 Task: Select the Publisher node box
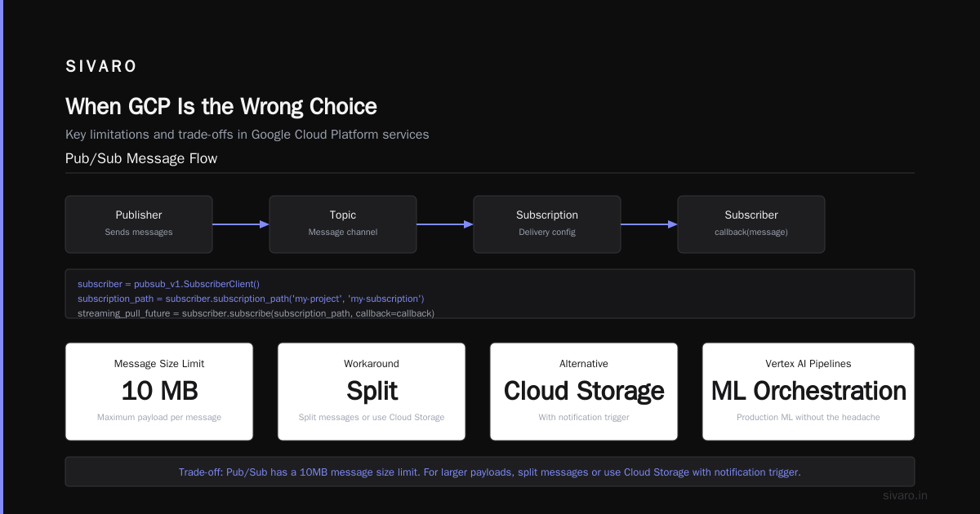[139, 224]
